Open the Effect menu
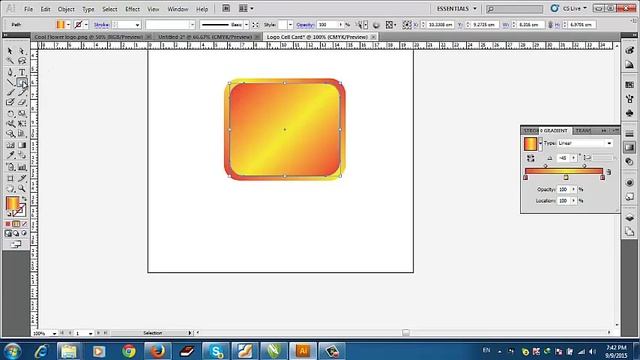Screen dimensions: 640x360 point(132,9)
